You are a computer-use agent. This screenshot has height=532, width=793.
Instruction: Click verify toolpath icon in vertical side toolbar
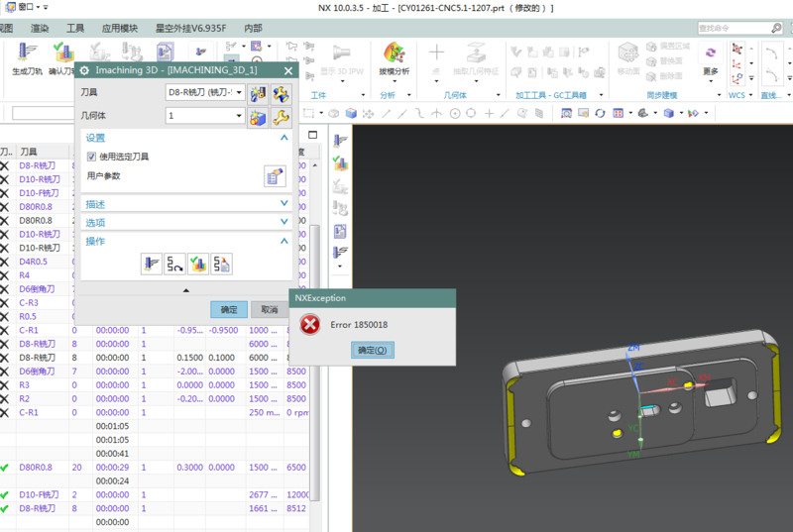tap(340, 163)
